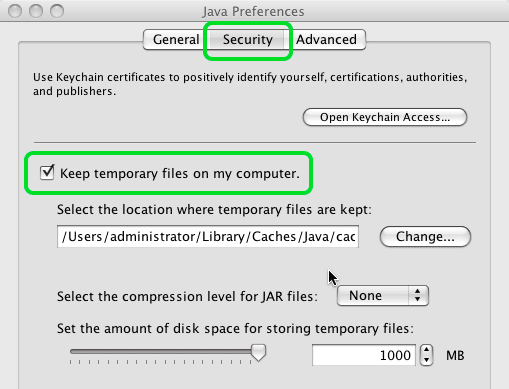Increase disk space with stepper up arrow
Screen dimensions: 509x389
coord(426,350)
